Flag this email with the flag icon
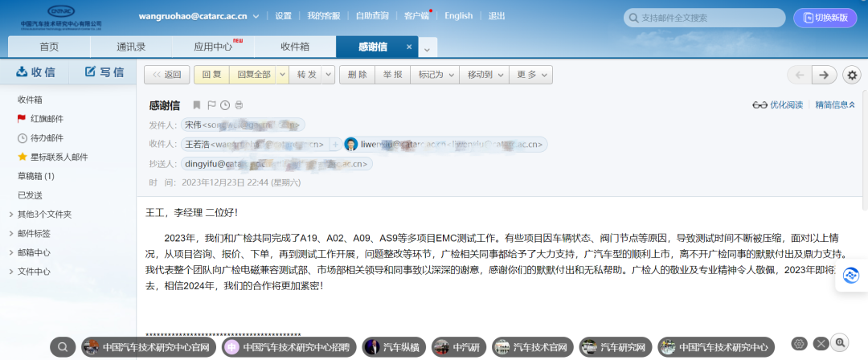868x360 pixels. click(211, 105)
